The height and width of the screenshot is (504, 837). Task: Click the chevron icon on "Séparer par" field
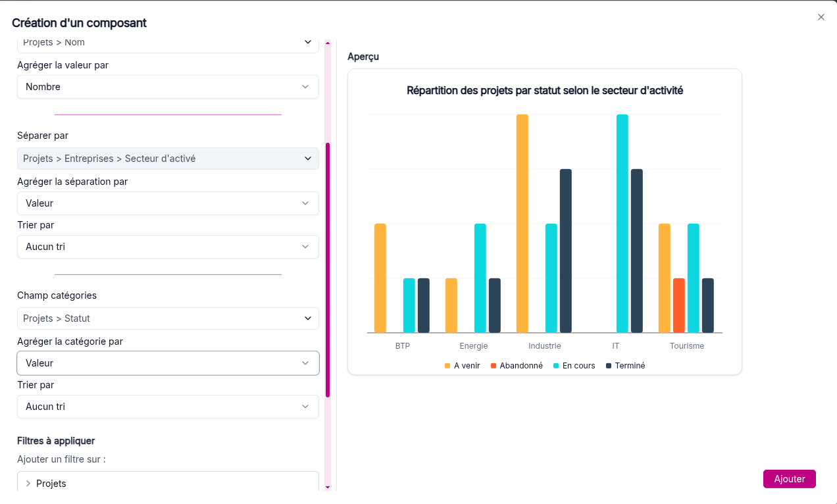tap(307, 158)
